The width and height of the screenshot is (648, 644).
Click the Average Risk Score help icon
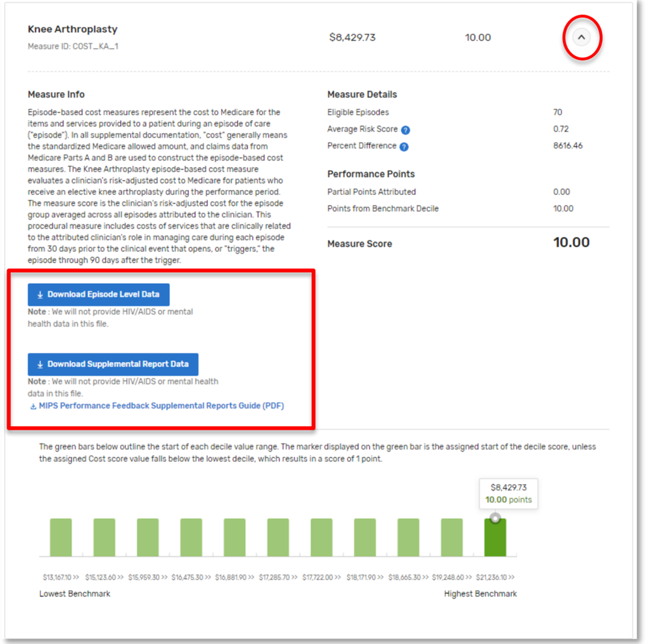[406, 130]
